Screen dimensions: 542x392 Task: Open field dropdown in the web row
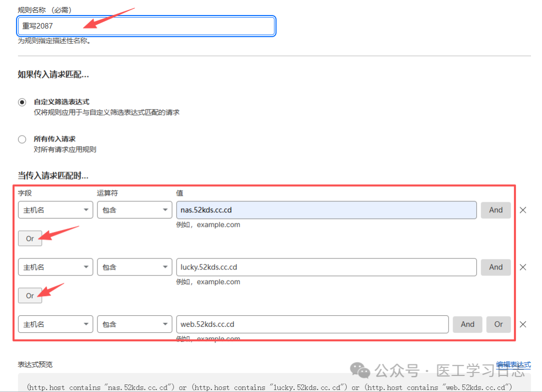click(x=55, y=325)
